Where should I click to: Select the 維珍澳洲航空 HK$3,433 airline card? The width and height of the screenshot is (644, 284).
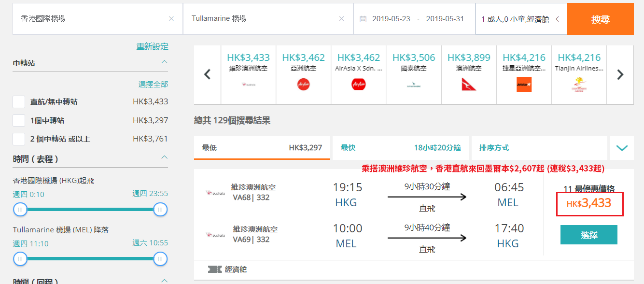click(x=249, y=74)
